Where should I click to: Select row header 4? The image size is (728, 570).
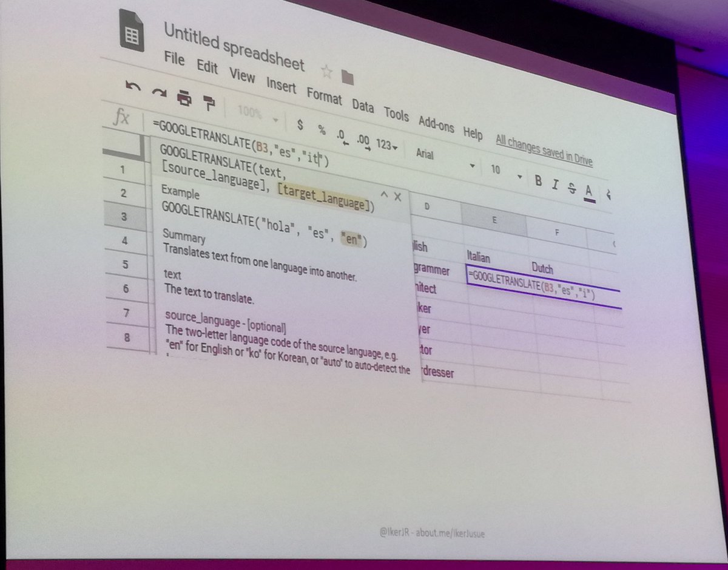point(125,240)
